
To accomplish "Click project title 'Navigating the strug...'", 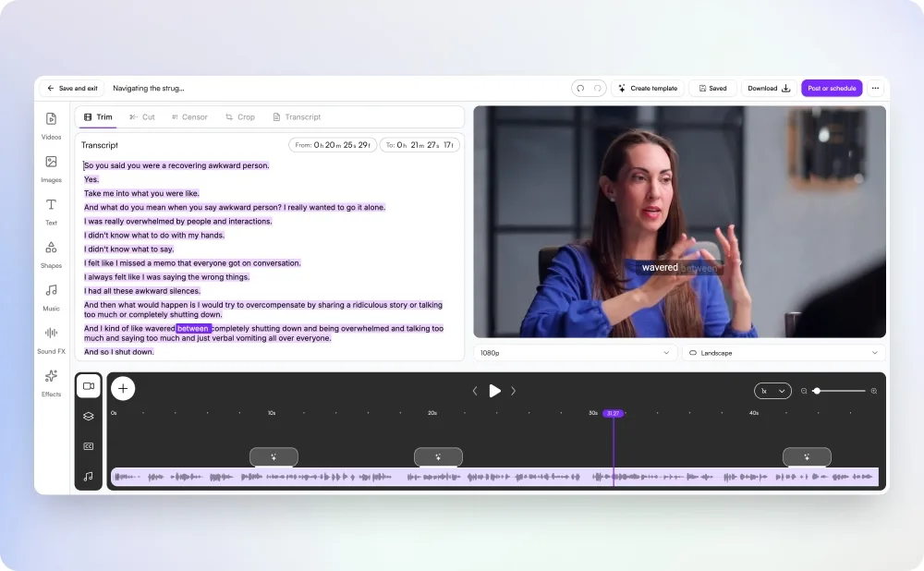I will 149,89.
